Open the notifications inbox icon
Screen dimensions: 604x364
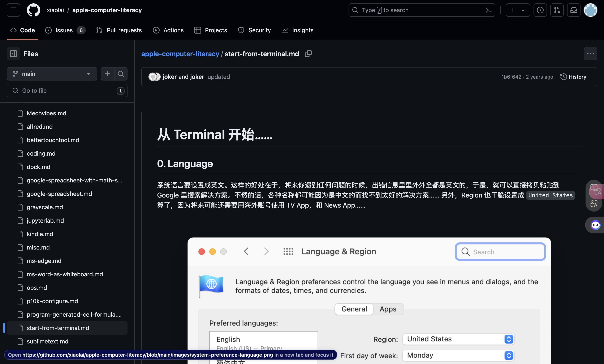tap(574, 10)
